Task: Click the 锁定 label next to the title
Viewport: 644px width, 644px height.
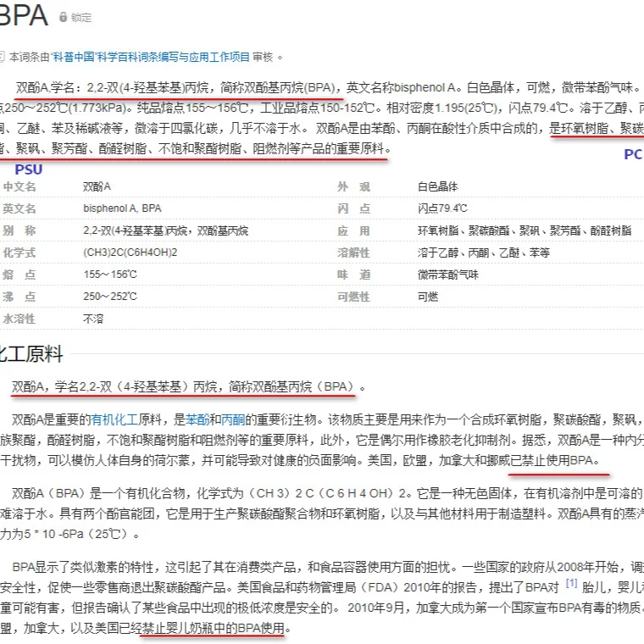Action: 80,18
